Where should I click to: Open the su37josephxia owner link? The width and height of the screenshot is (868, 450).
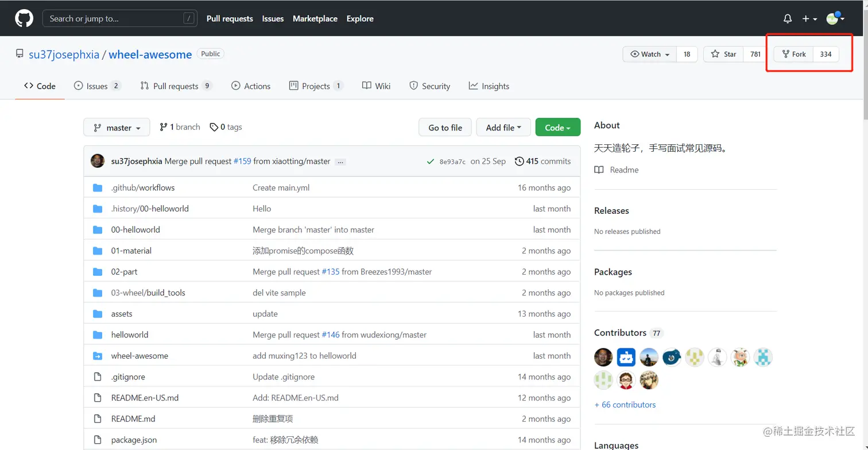pyautogui.click(x=64, y=55)
